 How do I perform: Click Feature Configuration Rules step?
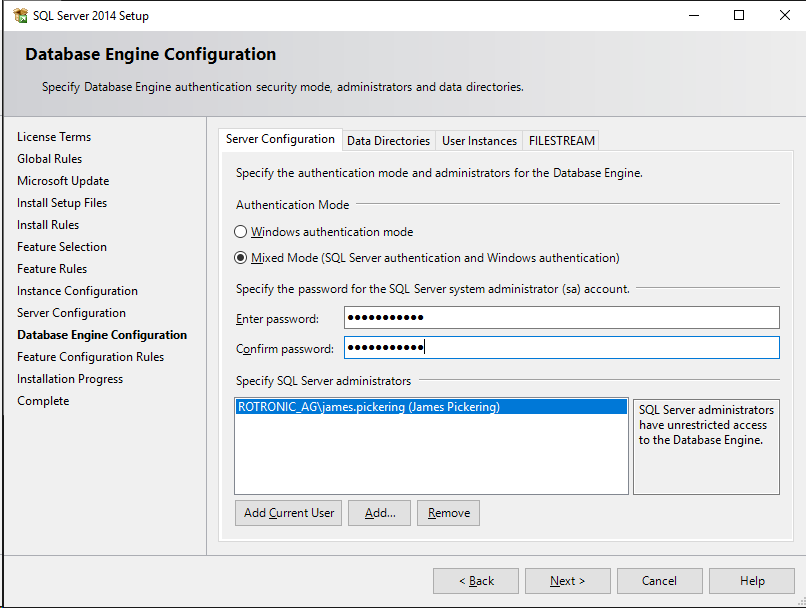click(90, 357)
